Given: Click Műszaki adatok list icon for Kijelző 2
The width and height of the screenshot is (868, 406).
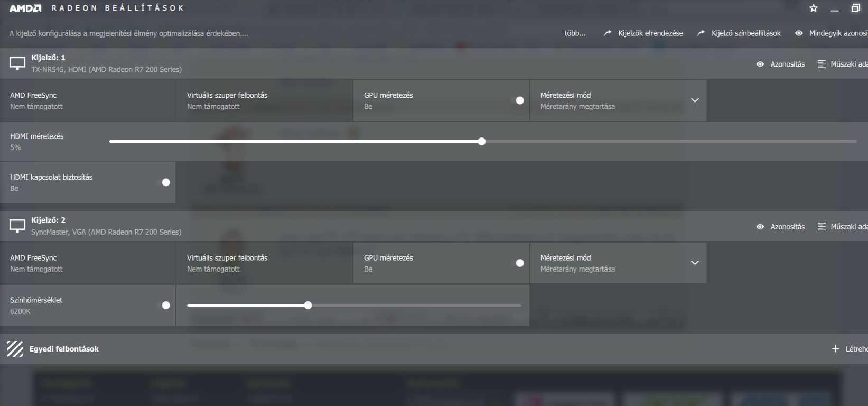Looking at the screenshot, I should [x=822, y=227].
